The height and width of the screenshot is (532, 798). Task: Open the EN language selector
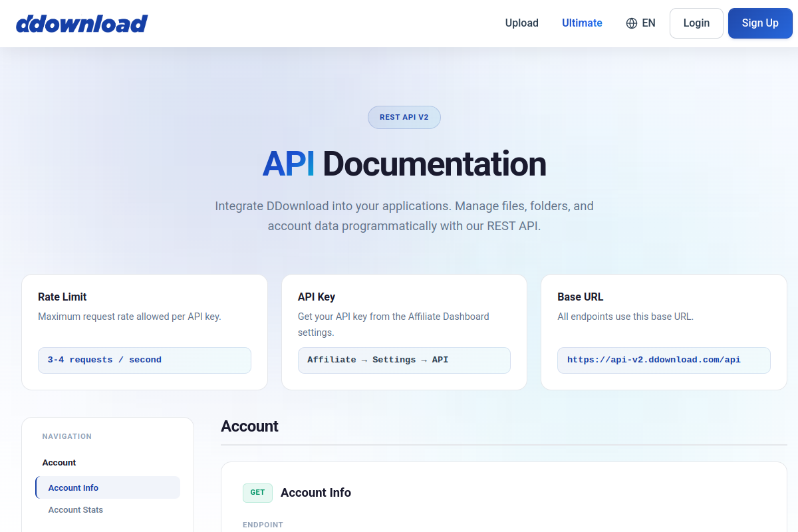[641, 23]
